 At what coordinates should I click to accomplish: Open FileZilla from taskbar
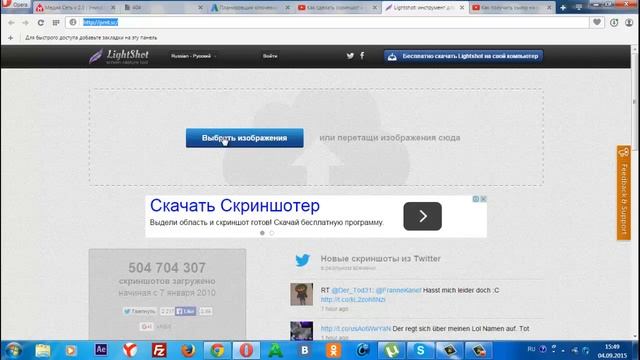point(159,350)
